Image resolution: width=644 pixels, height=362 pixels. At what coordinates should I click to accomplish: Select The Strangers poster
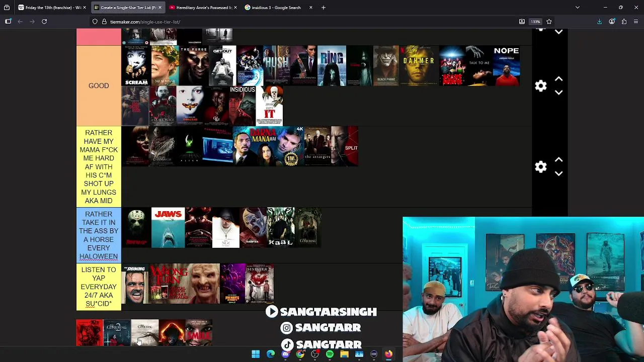coord(317,146)
